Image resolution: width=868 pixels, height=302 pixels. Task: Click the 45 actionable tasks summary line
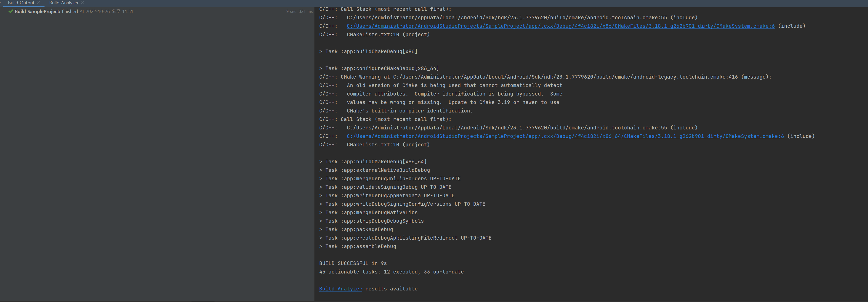click(x=391, y=272)
